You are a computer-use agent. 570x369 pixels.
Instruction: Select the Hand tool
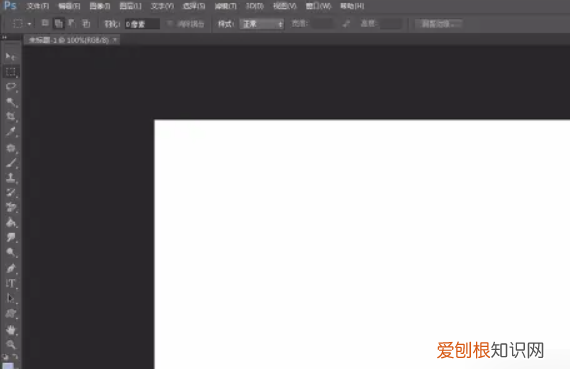coord(11,330)
